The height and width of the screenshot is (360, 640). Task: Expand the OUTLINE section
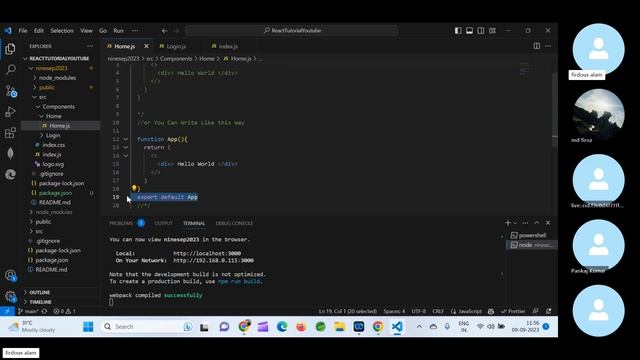(x=40, y=292)
